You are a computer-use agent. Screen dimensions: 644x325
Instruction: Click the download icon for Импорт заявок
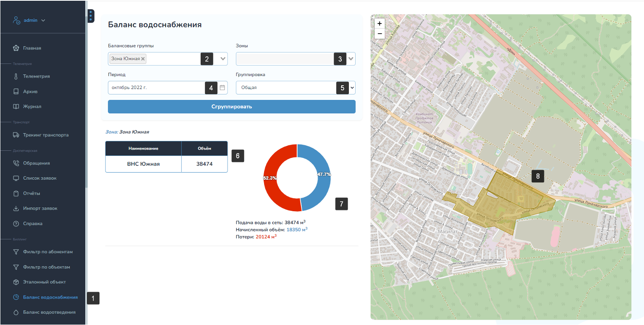pos(16,209)
